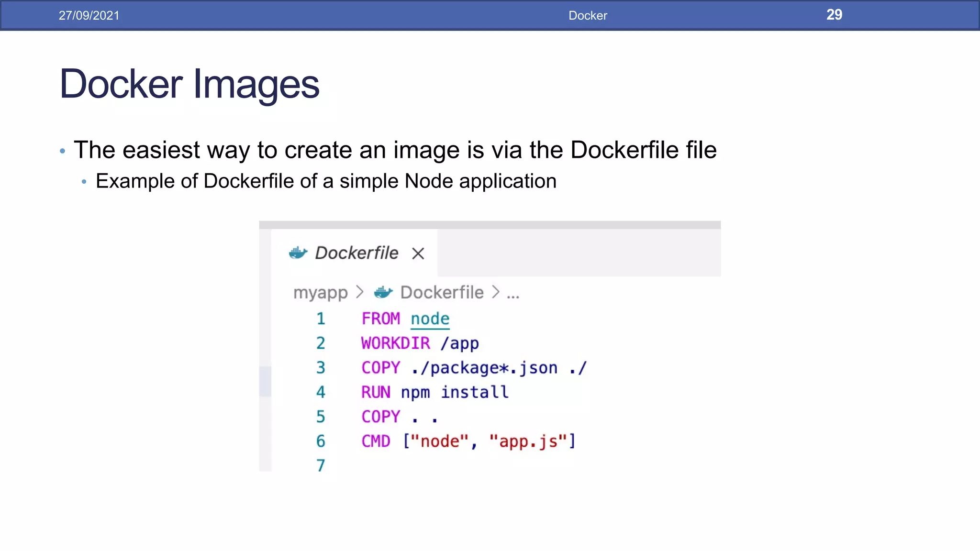Click the RUN npm install line
980x551 pixels.
click(x=434, y=392)
